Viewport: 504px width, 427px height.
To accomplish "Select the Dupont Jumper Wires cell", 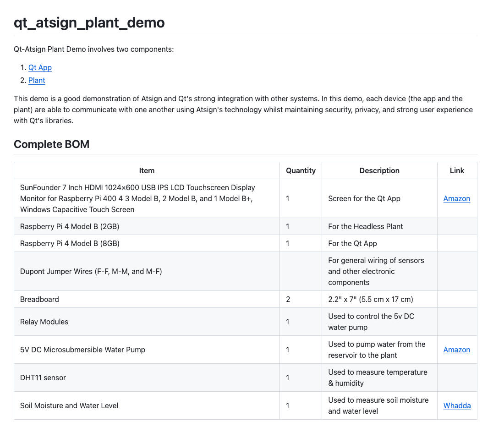I will pos(147,272).
